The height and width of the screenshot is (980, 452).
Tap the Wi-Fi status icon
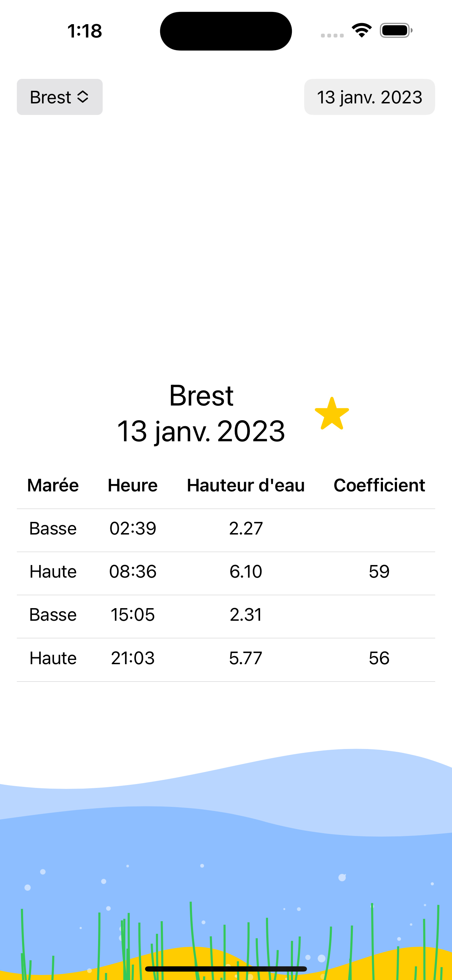362,30
